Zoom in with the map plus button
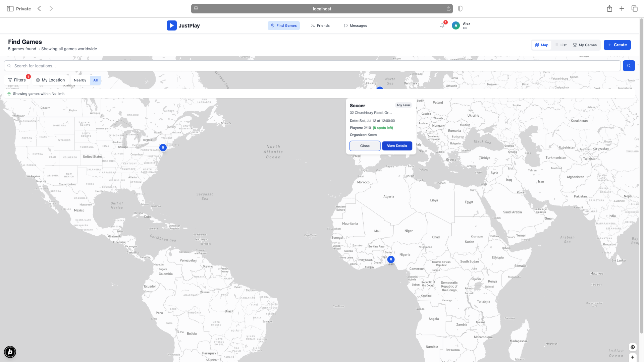Screen dimensions: 644x362 (633, 357)
